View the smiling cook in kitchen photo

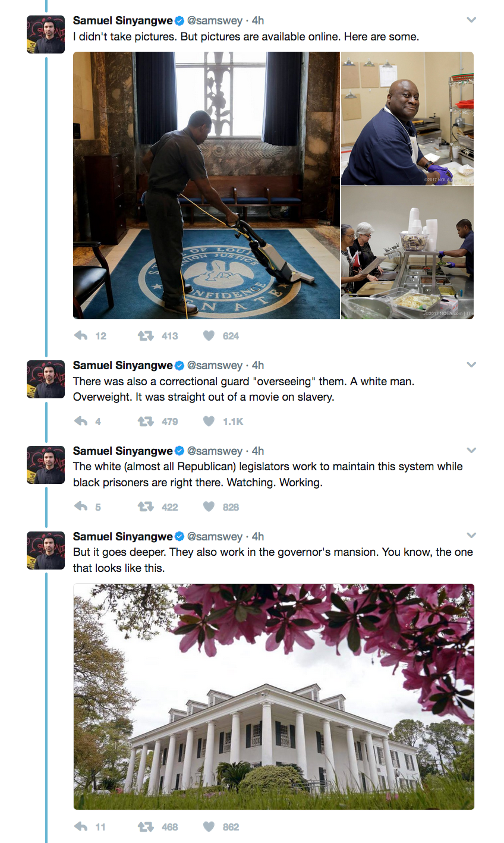point(407,118)
